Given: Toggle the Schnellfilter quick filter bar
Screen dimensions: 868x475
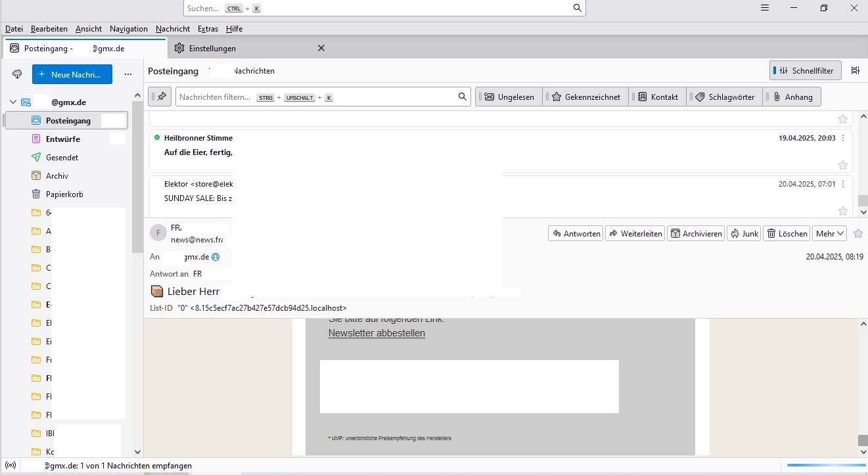Looking at the screenshot, I should tap(805, 70).
